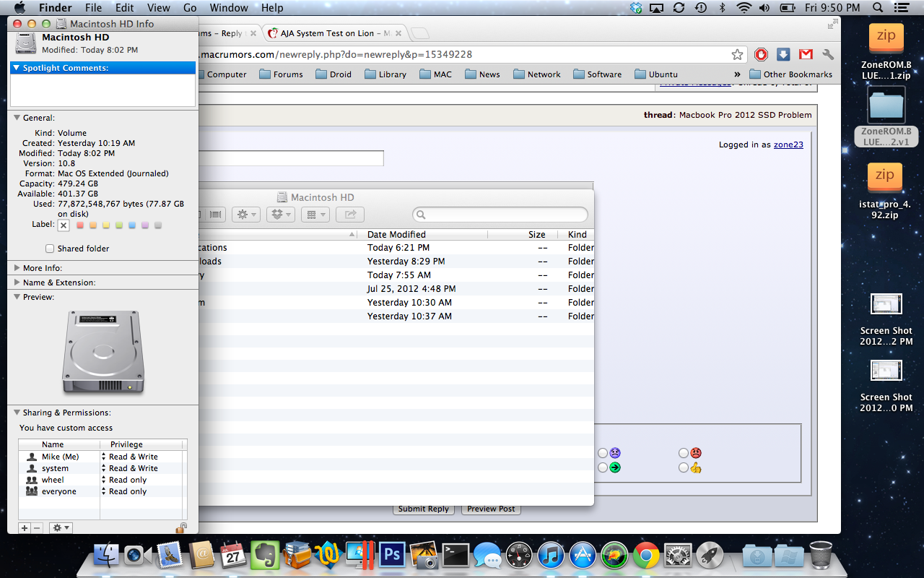Expand the Name & Extension section
This screenshot has width=924, height=578.
[x=17, y=282]
